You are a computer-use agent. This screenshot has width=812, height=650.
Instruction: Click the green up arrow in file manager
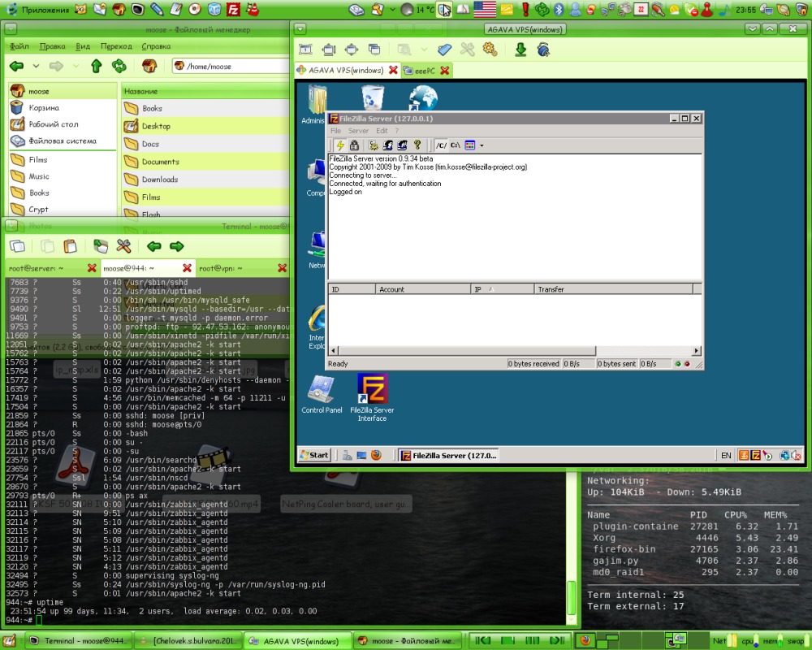pos(97,66)
